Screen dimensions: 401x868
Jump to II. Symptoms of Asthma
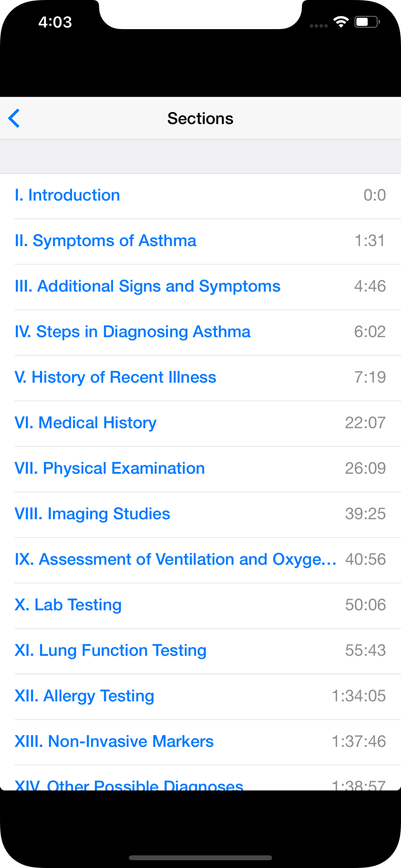pyautogui.click(x=200, y=242)
